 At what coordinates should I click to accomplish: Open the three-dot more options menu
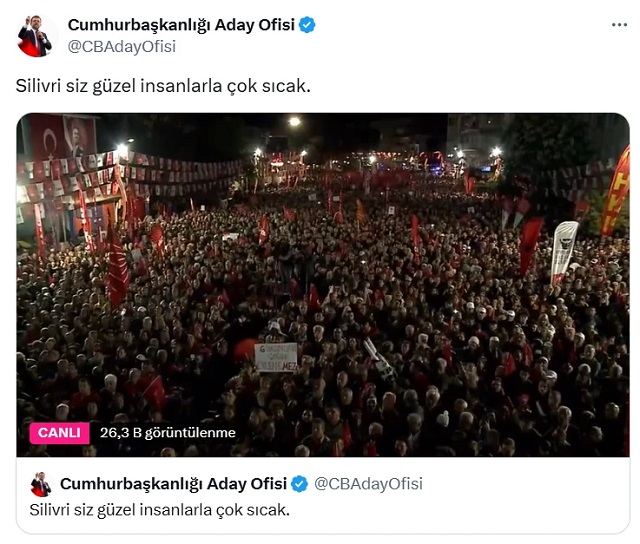[x=619, y=25]
